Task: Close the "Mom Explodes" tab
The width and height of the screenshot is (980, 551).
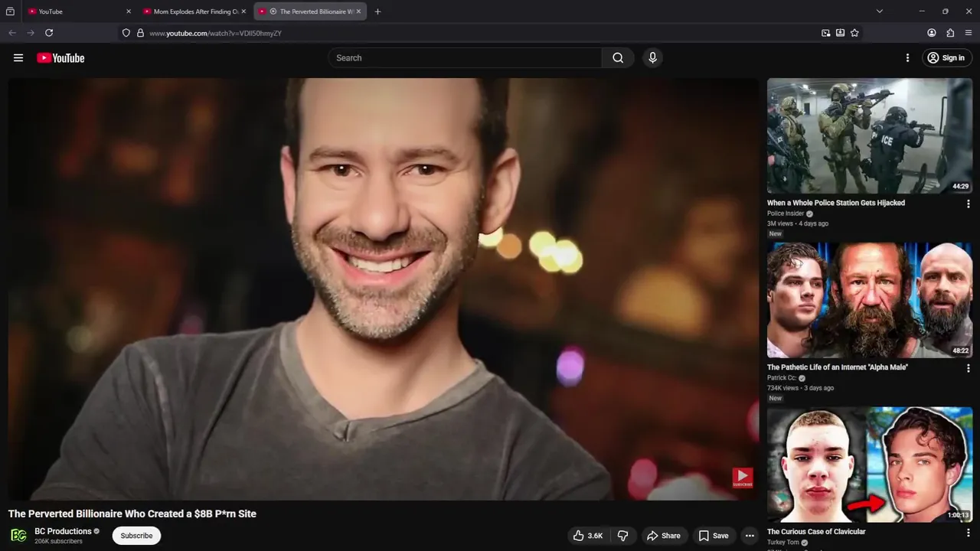Action: point(243,11)
